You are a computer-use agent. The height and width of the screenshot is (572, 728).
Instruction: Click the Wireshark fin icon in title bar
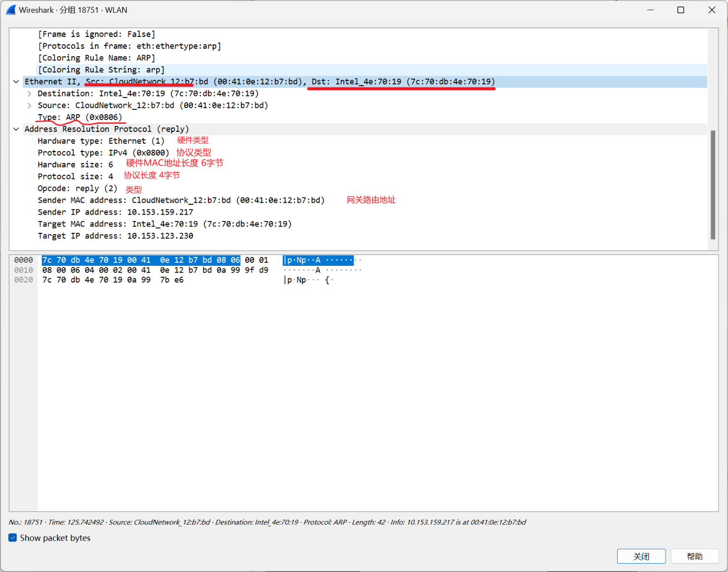(x=11, y=10)
